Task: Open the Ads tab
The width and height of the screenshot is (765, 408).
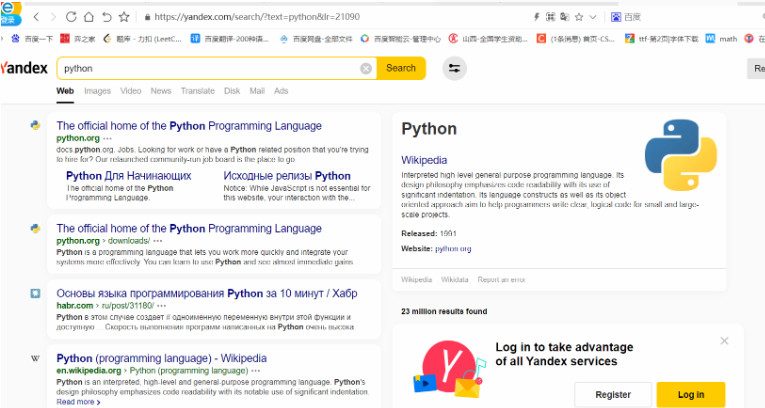Action: (x=281, y=91)
